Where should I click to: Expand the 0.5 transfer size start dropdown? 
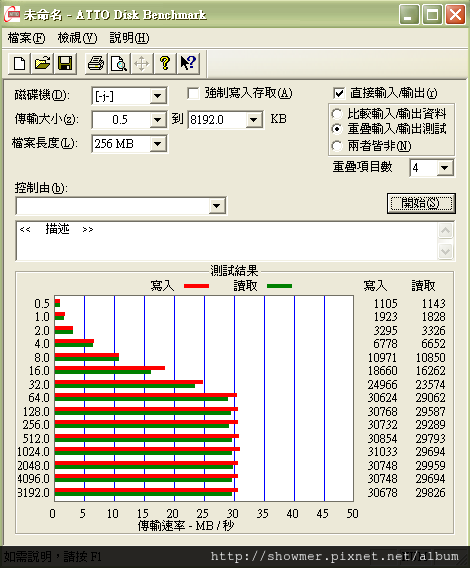[158, 120]
